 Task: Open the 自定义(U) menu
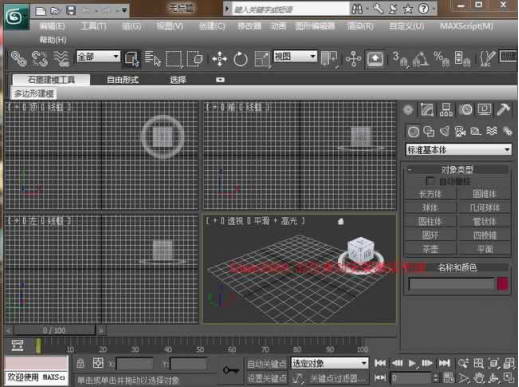pos(407,26)
